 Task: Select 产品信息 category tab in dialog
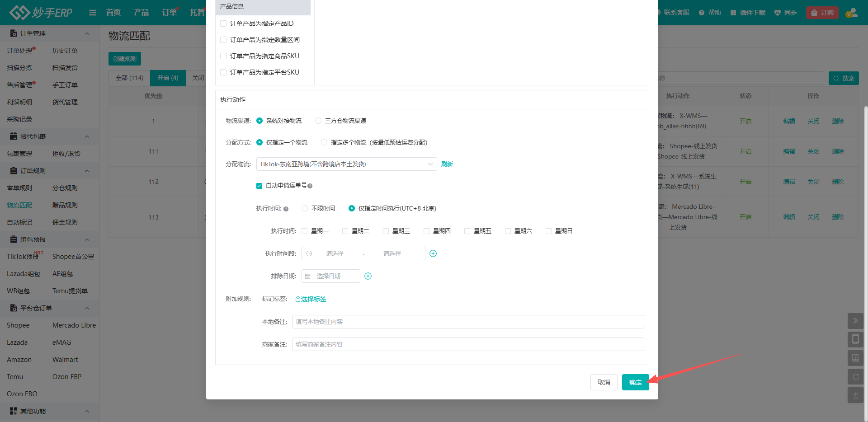click(x=263, y=7)
